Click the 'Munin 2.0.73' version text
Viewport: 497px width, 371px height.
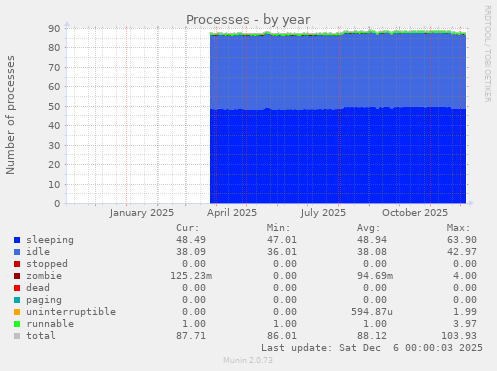click(x=248, y=360)
